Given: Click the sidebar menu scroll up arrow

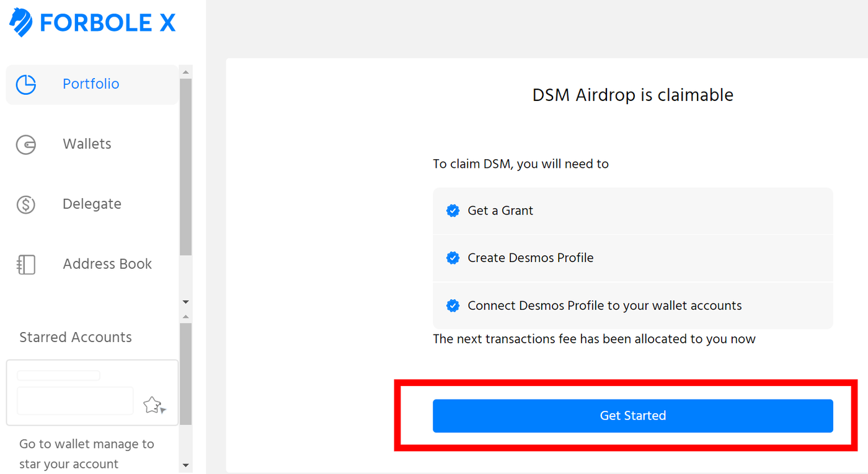Looking at the screenshot, I should tap(185, 72).
